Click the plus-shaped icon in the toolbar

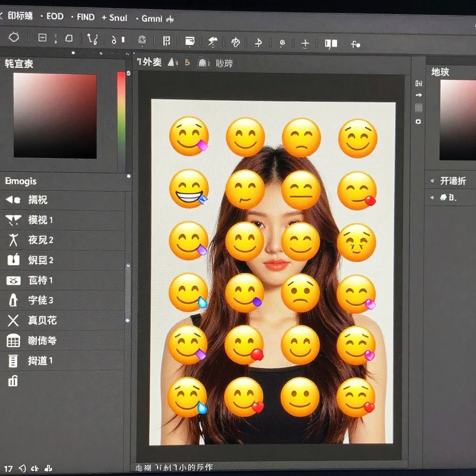click(x=305, y=44)
